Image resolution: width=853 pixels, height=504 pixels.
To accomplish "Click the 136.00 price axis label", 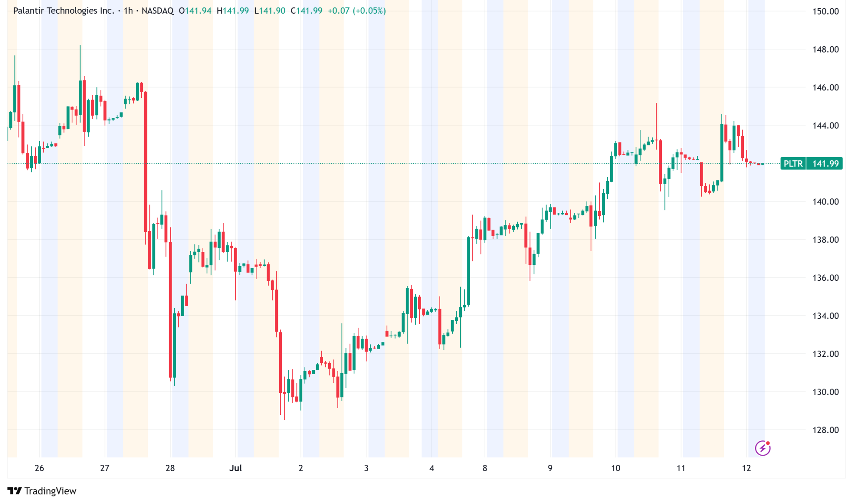I will 825,278.
